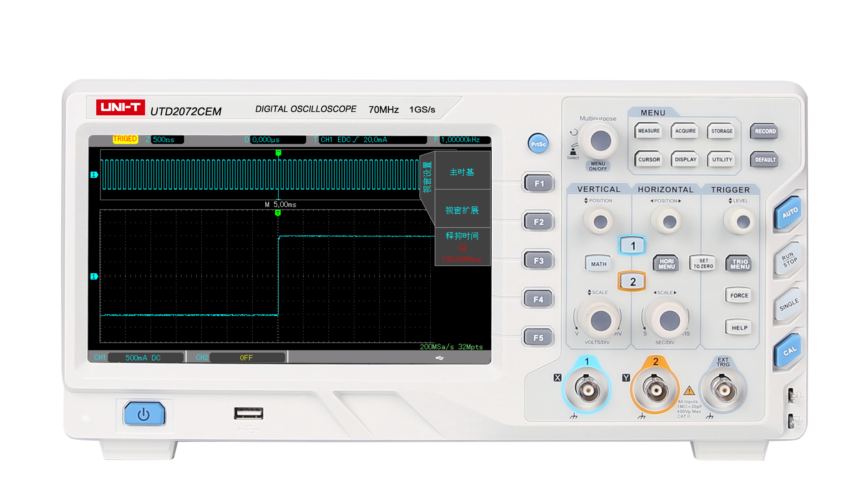Click the front USB port

(x=249, y=413)
